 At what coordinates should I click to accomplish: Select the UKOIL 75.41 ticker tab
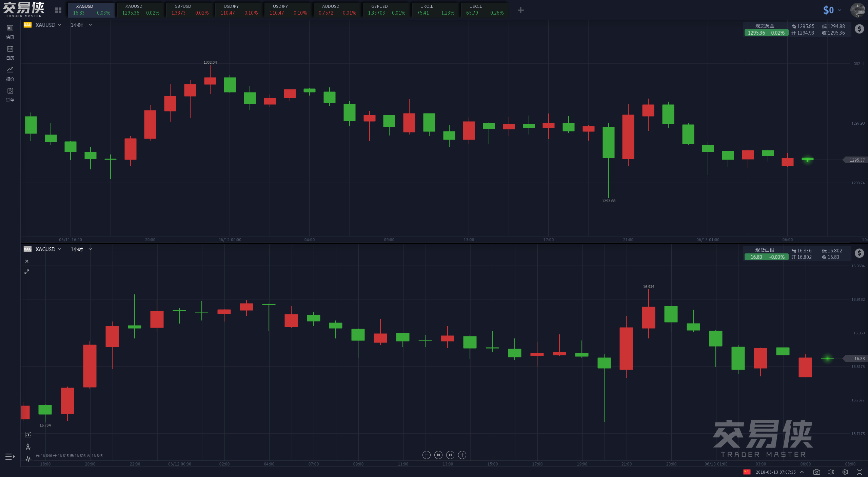436,10
